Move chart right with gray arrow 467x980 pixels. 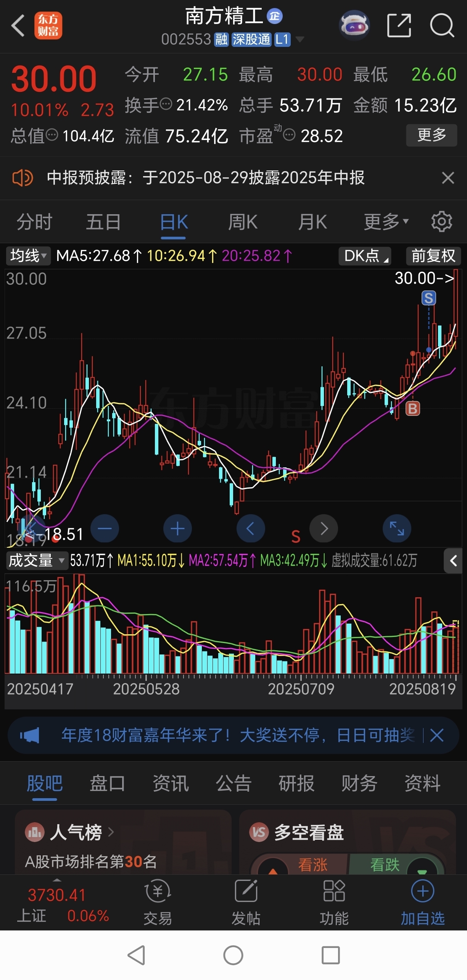point(324,528)
